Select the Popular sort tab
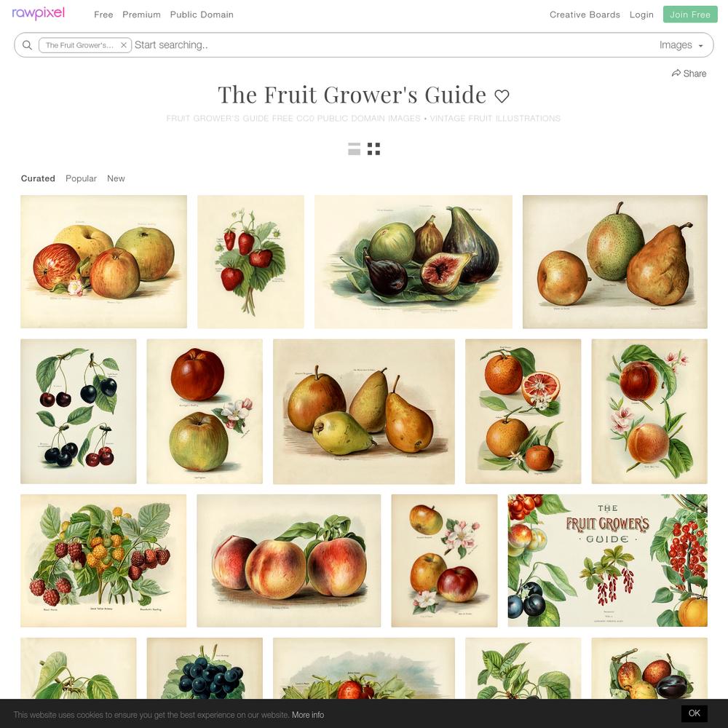Image resolution: width=728 pixels, height=728 pixels. click(x=81, y=178)
